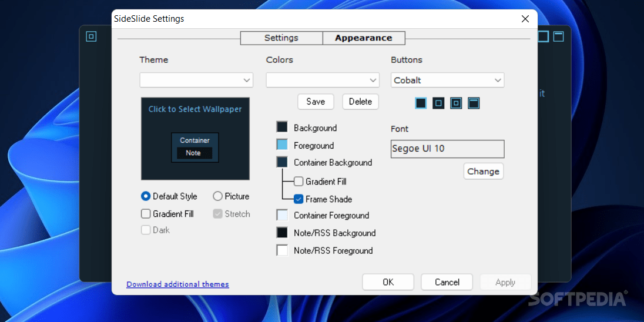Open the Buttons dropdown showing Cobalt
The height and width of the screenshot is (322, 644).
[447, 80]
